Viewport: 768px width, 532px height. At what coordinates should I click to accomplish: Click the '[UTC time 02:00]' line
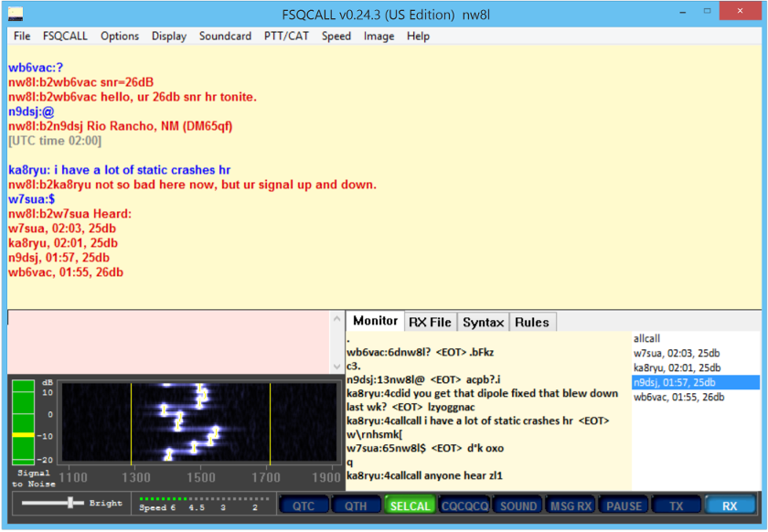[55, 141]
